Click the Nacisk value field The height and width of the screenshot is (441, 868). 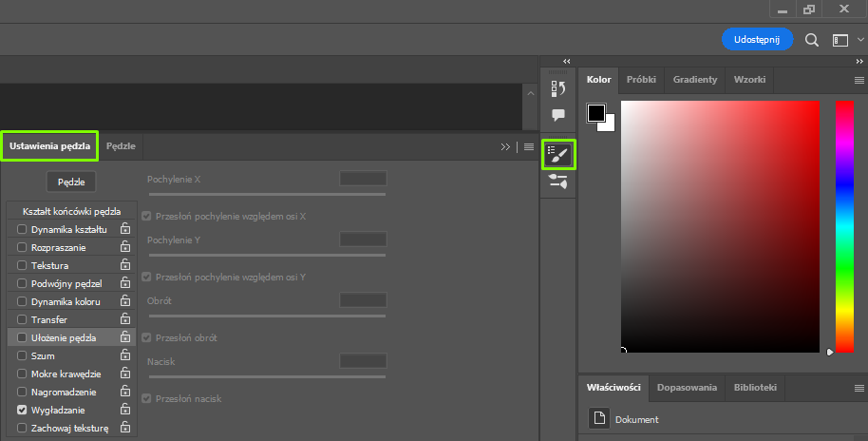363,360
